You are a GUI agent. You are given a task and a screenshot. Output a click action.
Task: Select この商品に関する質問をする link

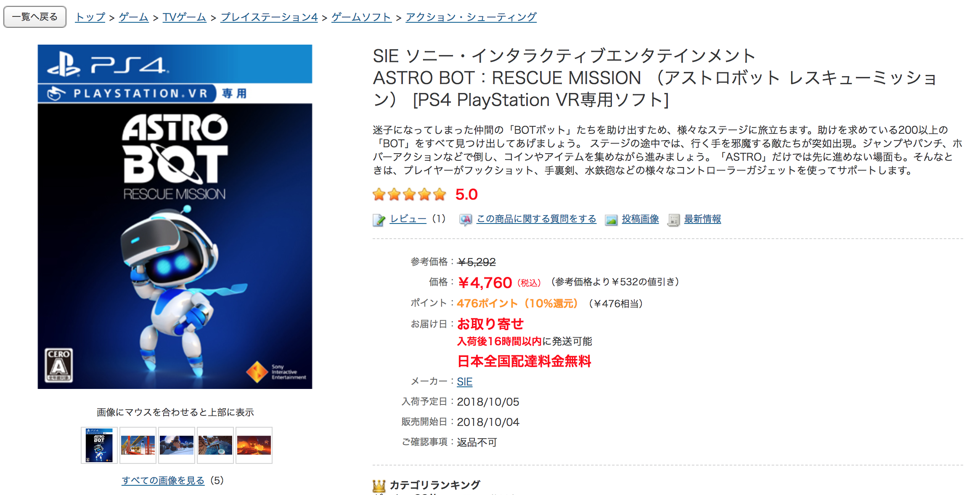[536, 219]
